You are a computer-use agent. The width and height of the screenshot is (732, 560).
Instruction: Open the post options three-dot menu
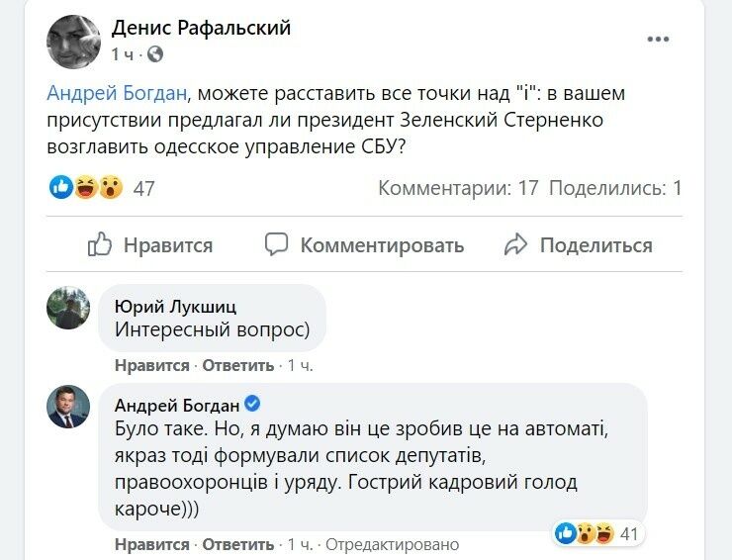click(659, 39)
